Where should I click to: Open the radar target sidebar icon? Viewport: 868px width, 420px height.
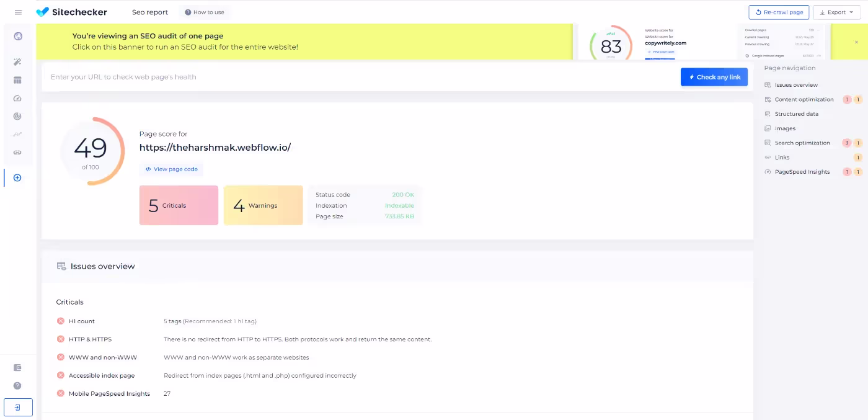pos(17,116)
